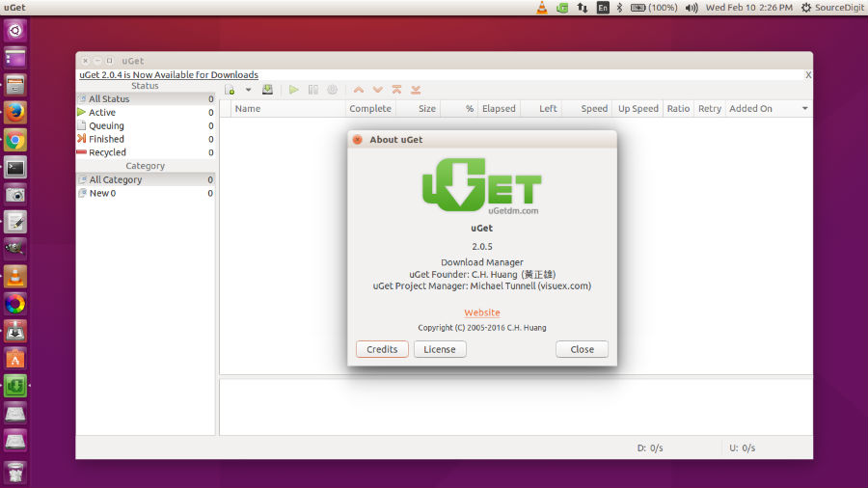Open the Website link in About dialog
The image size is (868, 488).
tap(482, 312)
